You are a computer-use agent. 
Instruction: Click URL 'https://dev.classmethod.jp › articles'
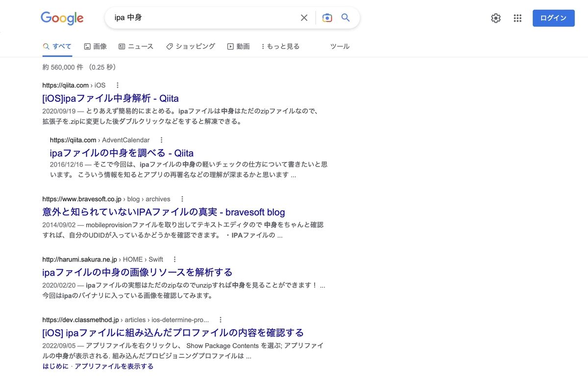pyautogui.click(x=125, y=320)
